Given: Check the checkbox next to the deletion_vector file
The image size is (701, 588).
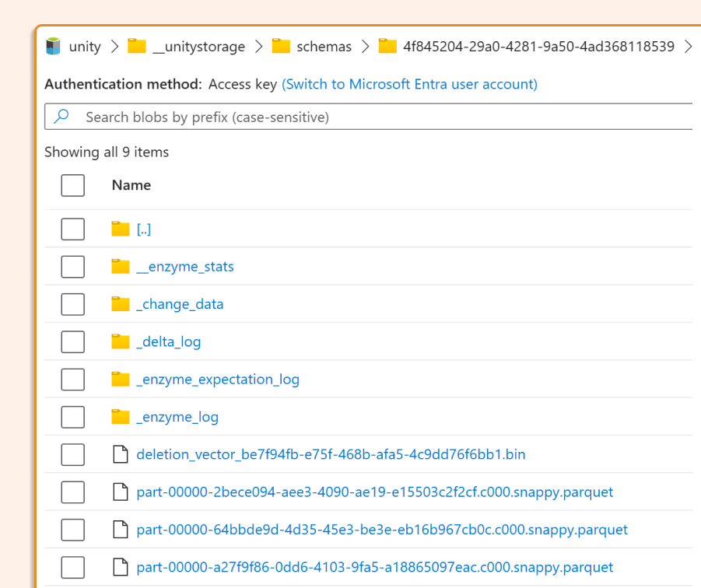Looking at the screenshot, I should (72, 454).
